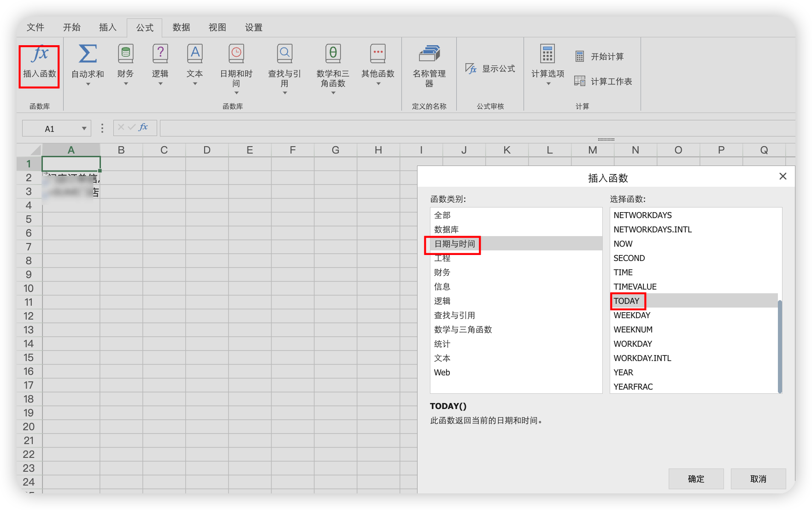Click the formula bar input field

coord(477,128)
